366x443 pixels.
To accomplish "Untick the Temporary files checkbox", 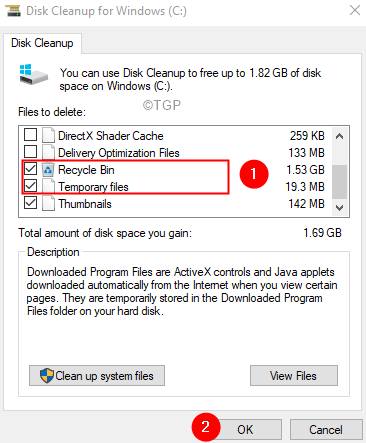I will click(x=30, y=186).
